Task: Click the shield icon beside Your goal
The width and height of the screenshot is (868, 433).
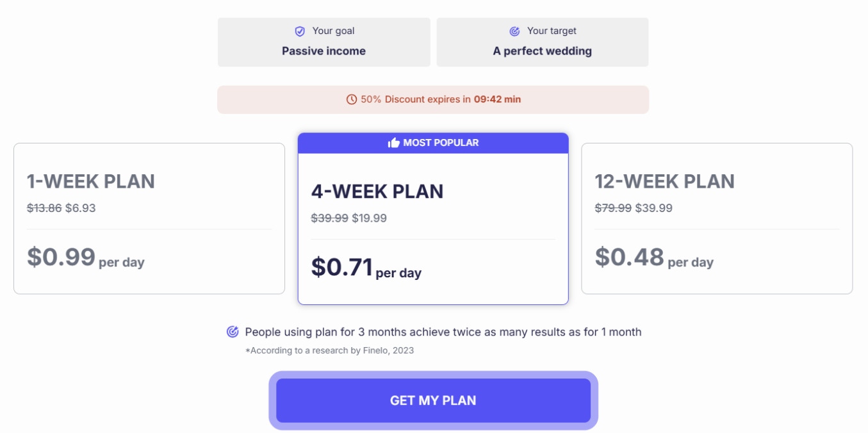Action: (300, 31)
